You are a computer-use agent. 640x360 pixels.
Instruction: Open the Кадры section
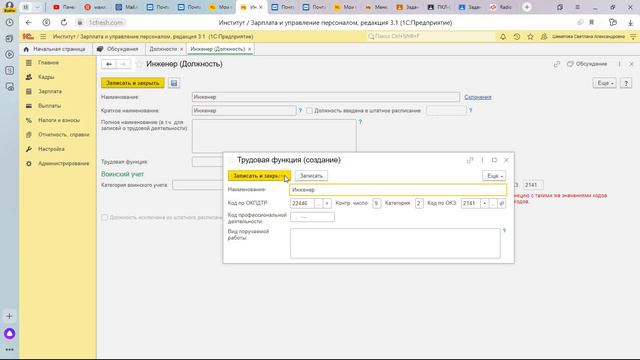point(46,77)
